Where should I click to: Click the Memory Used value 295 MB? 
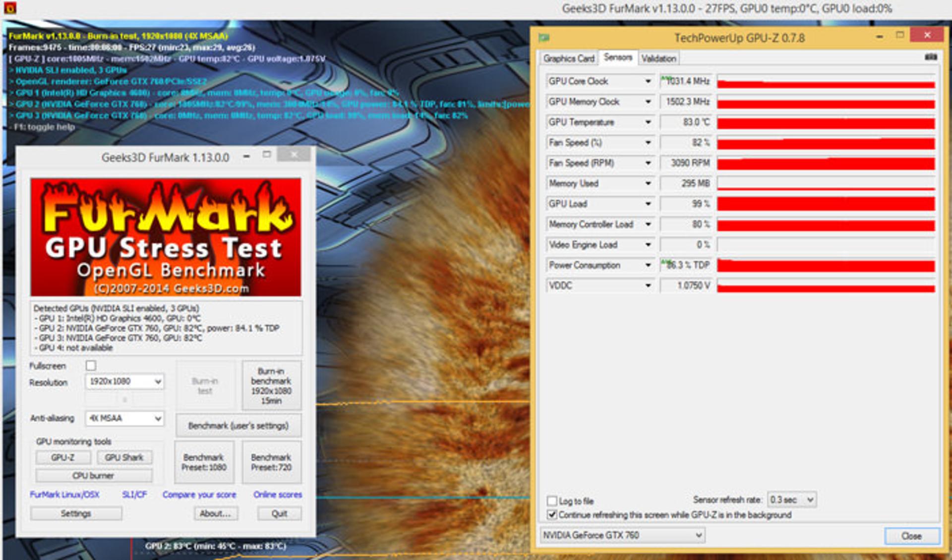point(686,183)
